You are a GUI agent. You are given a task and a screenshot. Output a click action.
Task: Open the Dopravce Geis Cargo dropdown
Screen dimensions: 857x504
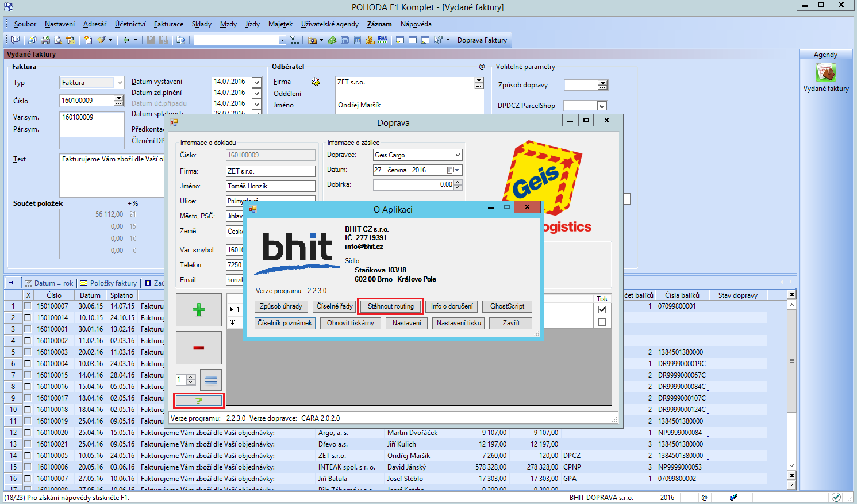[458, 155]
